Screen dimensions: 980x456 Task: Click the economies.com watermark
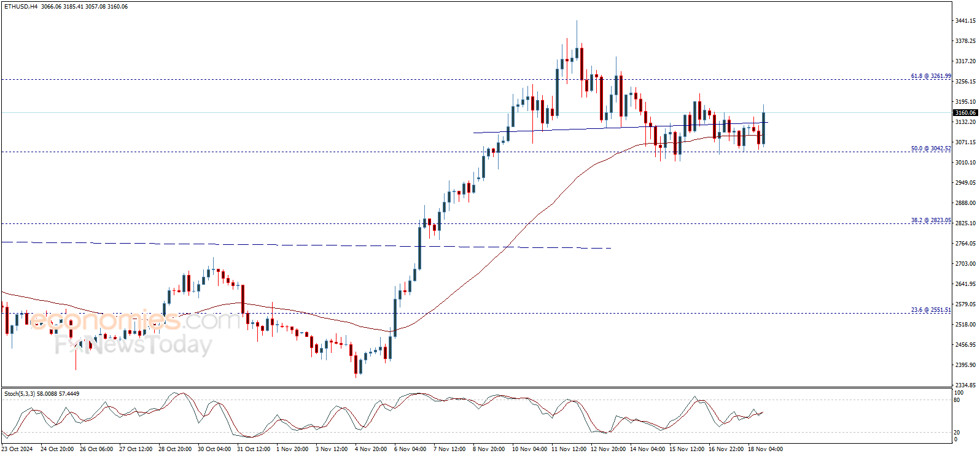click(x=135, y=320)
